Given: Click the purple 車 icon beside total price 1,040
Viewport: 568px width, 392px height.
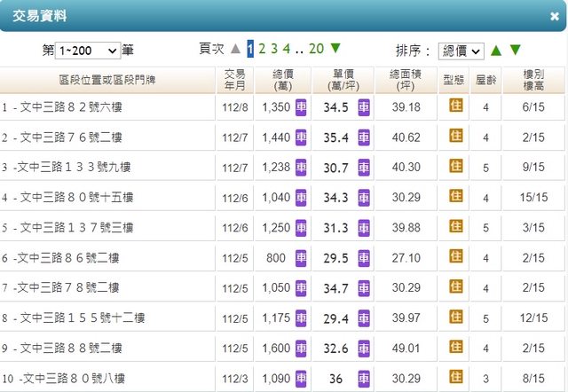Looking at the screenshot, I should (x=301, y=197).
